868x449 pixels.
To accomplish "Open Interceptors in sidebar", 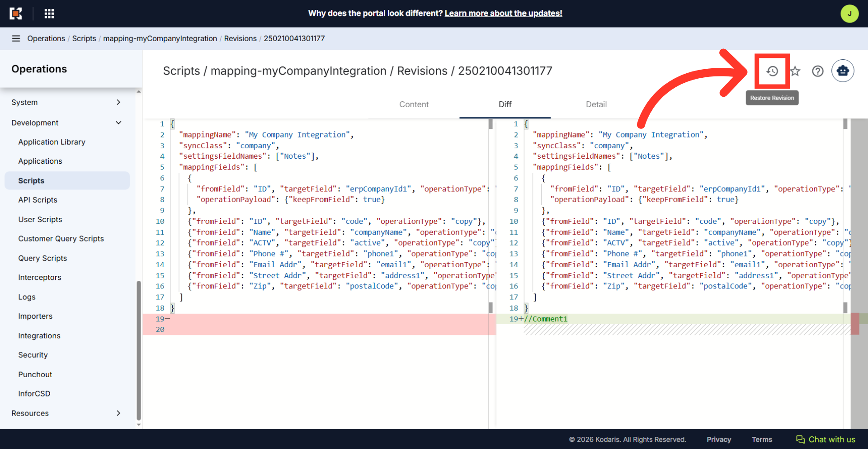I will click(40, 278).
